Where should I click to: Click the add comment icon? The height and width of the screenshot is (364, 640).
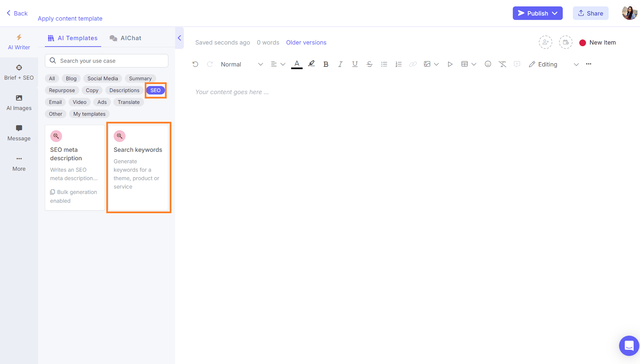tap(517, 64)
